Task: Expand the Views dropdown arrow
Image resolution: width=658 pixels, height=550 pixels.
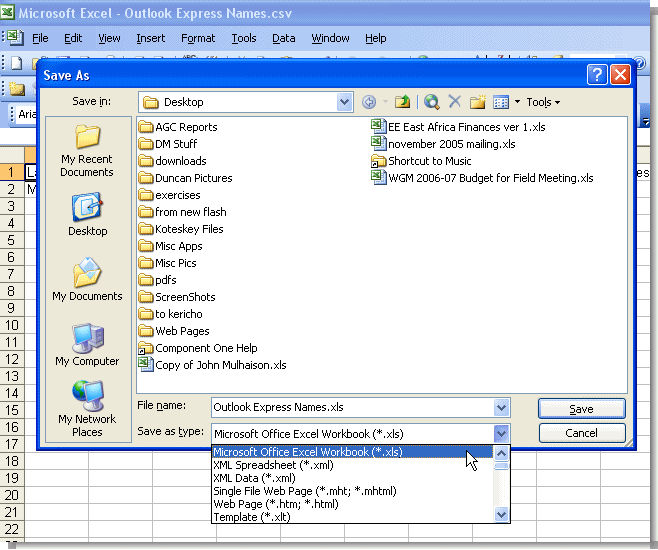Action: point(517,102)
